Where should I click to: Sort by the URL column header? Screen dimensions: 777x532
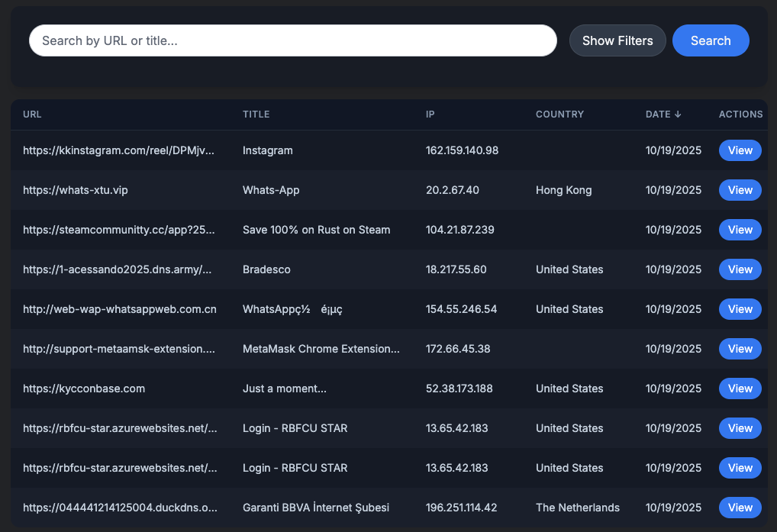click(32, 114)
